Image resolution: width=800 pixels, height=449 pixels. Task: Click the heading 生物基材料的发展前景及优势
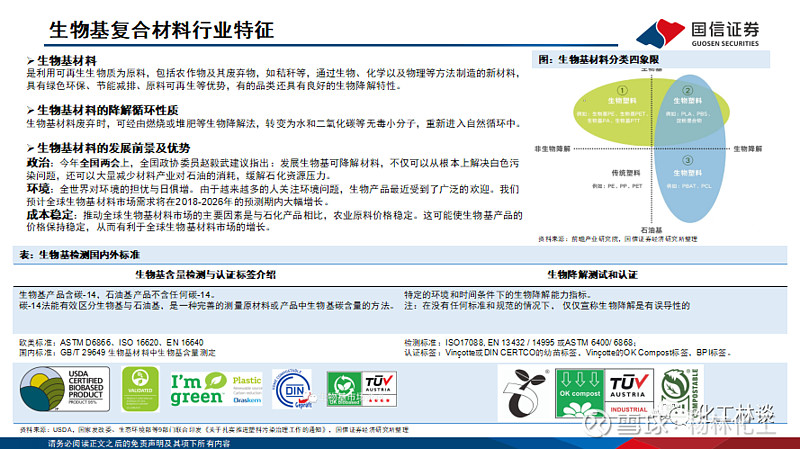coord(114,148)
